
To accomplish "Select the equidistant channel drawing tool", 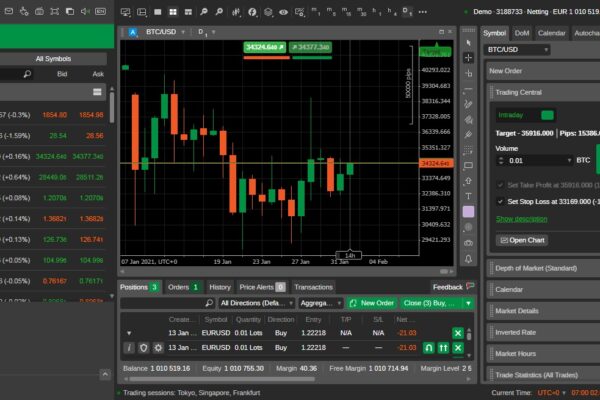I will pos(468,119).
